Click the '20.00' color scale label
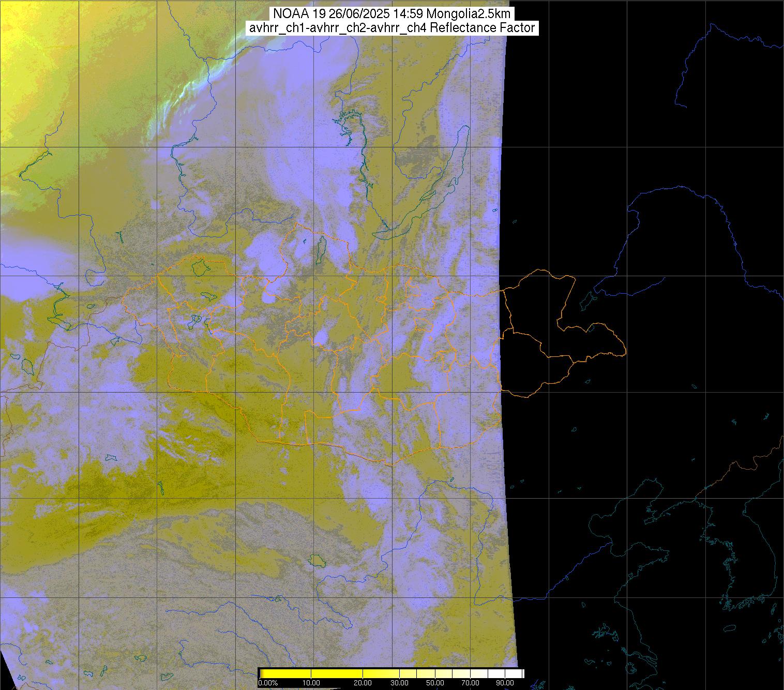The image size is (784, 690). tap(363, 683)
